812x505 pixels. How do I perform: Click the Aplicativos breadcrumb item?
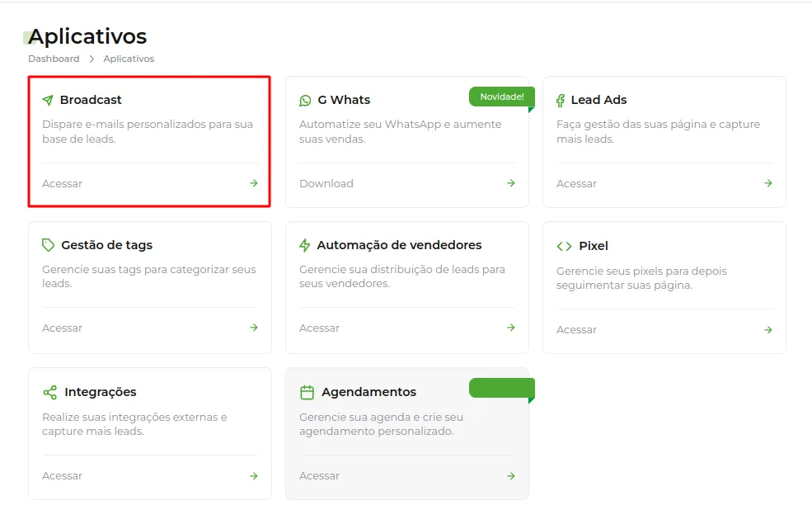tap(129, 59)
